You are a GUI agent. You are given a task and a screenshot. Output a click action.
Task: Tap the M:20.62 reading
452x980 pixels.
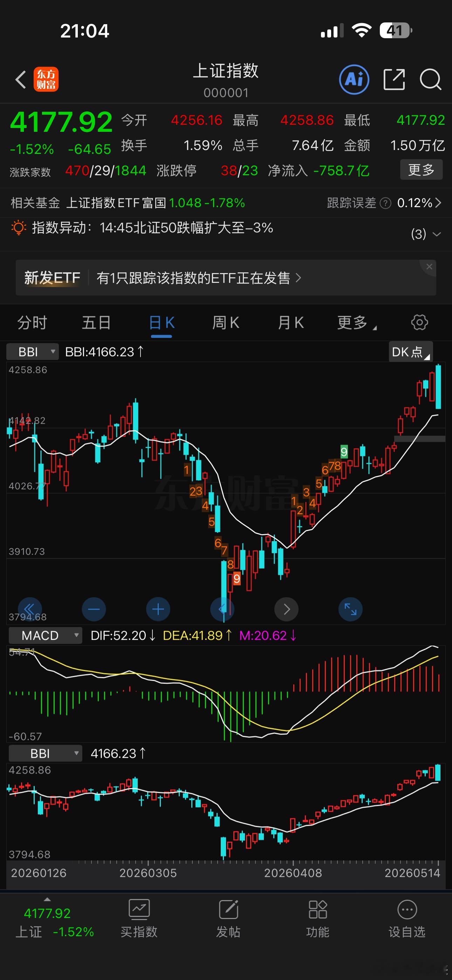(x=267, y=635)
